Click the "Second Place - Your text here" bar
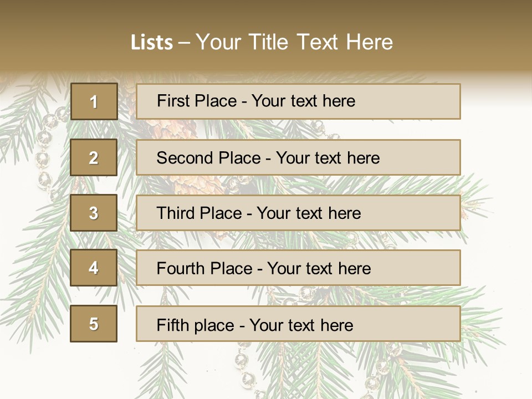 coord(298,157)
